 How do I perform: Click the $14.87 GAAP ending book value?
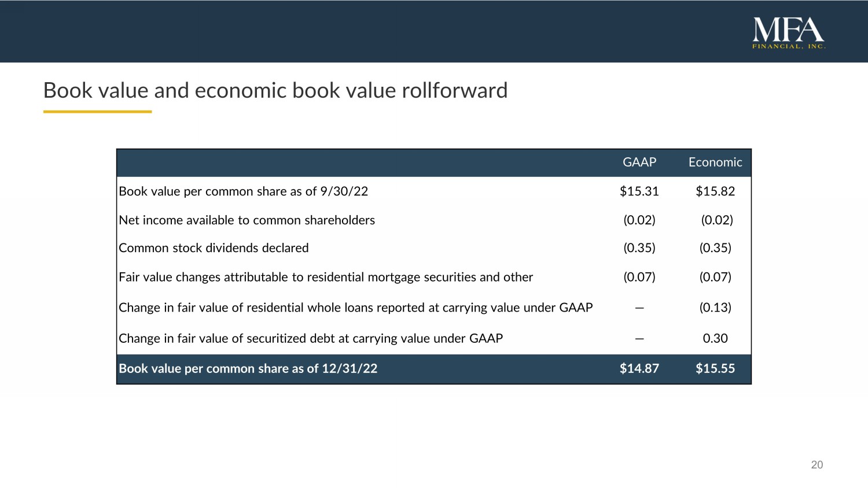coord(639,369)
